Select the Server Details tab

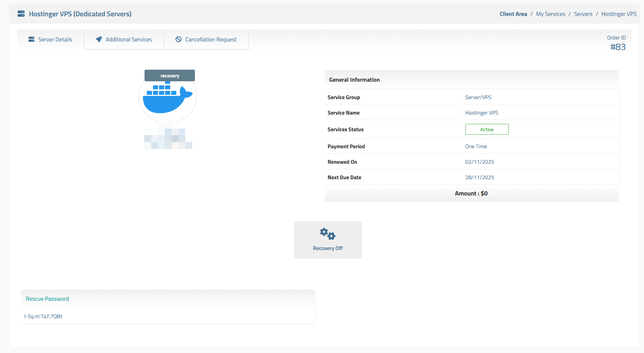[x=55, y=39]
